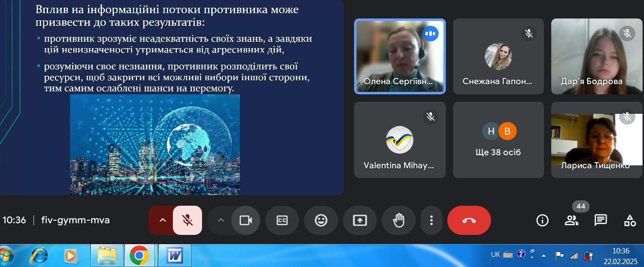Open more options three-dot menu
The width and height of the screenshot is (644, 267).
coord(431,220)
